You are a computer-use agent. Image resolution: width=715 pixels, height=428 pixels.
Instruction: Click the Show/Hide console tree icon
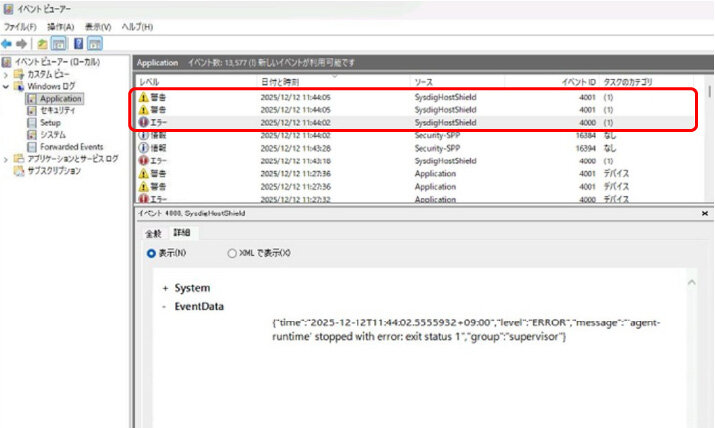(x=58, y=44)
